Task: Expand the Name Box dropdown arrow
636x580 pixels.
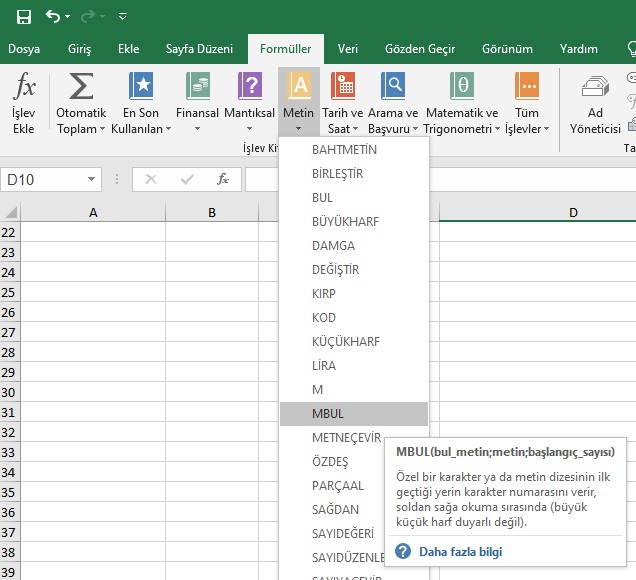Action: click(92, 180)
